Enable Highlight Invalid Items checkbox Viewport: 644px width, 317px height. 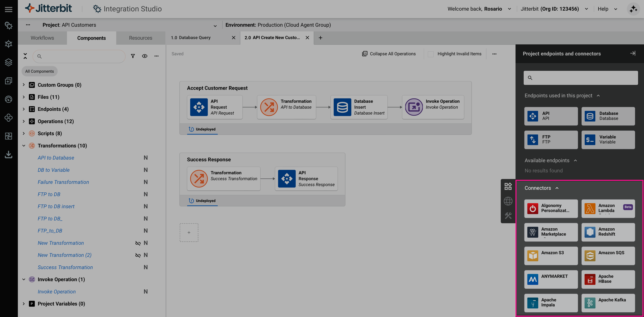coord(431,54)
